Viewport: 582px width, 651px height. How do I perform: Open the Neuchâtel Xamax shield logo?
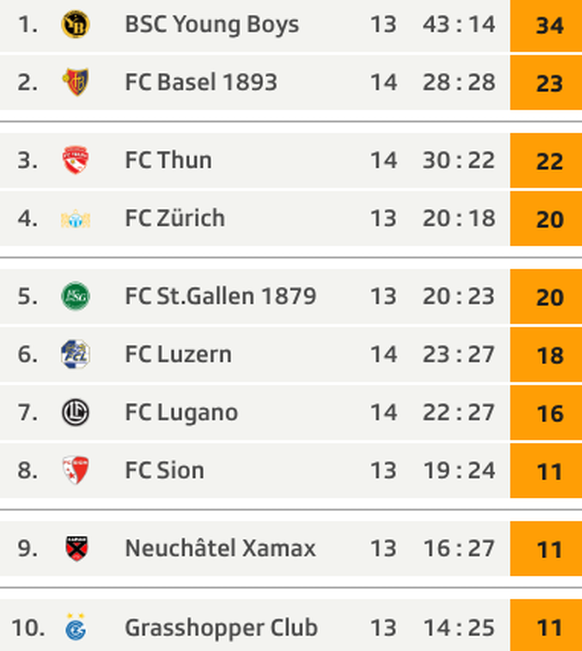pyautogui.click(x=76, y=548)
